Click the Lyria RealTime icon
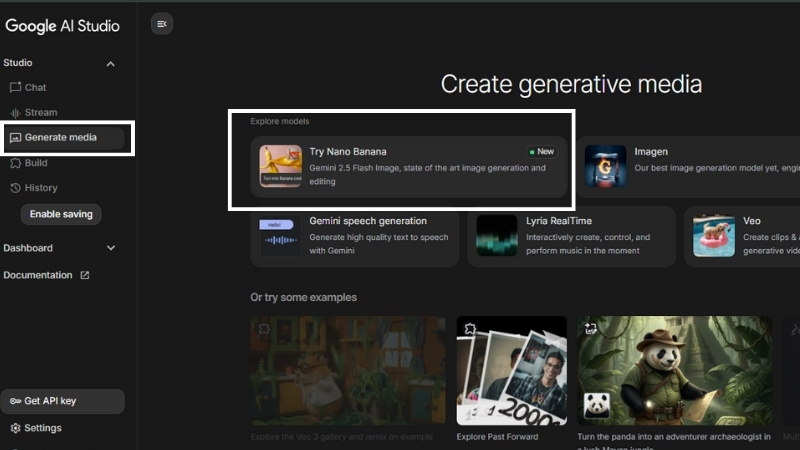Screen dimensions: 800x450 [x=497, y=236]
